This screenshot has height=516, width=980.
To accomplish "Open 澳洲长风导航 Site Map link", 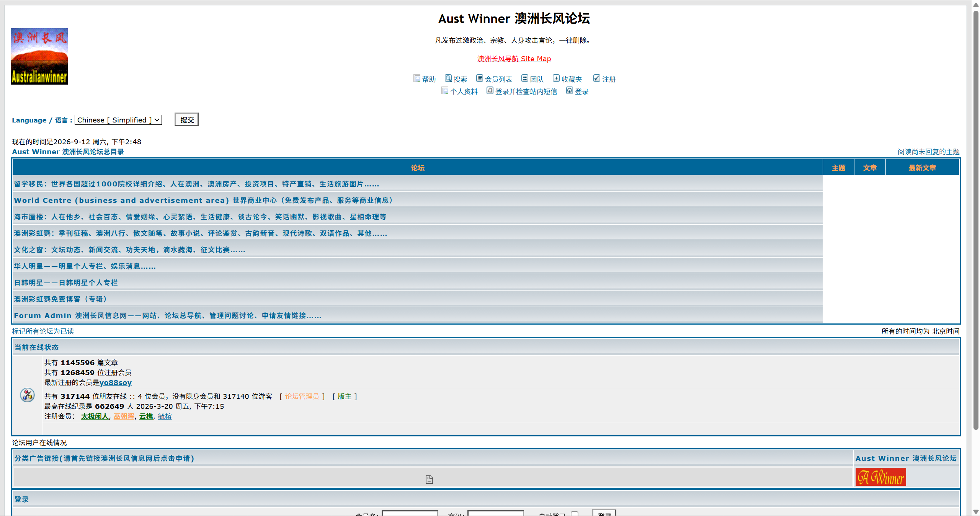I will tap(514, 59).
